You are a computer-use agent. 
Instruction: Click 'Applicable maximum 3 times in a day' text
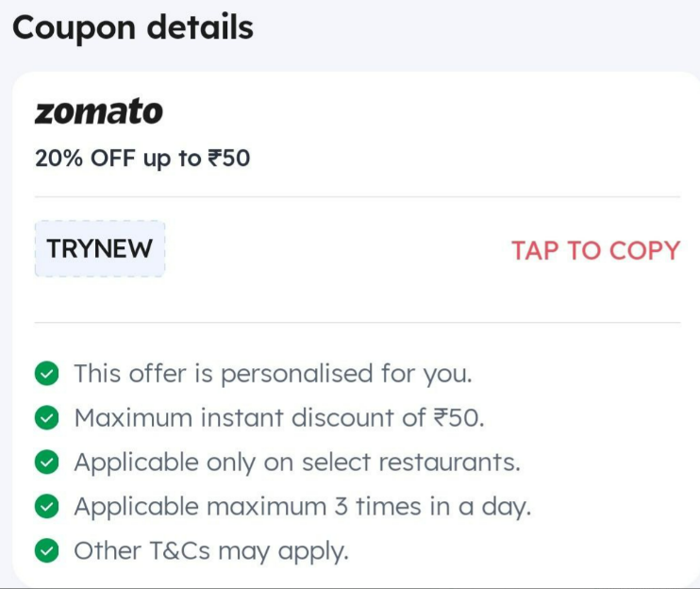pyautogui.click(x=303, y=507)
